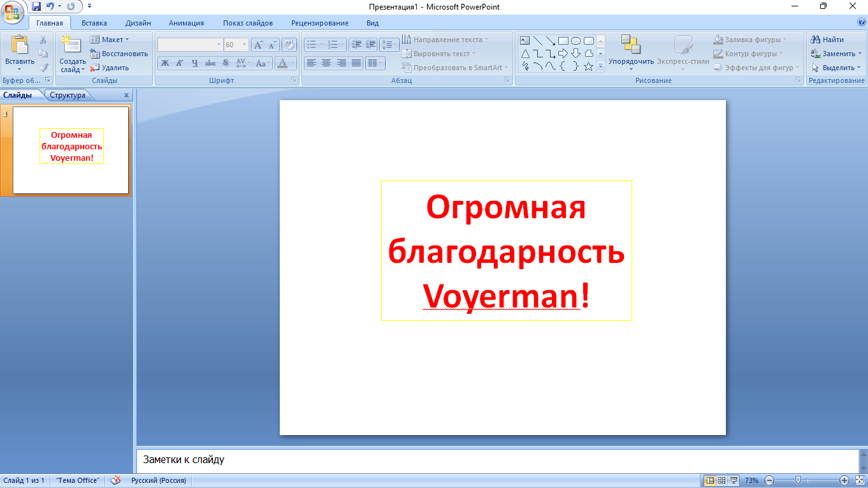The image size is (868, 488).
Task: Click the Найти find button
Action: 828,40
